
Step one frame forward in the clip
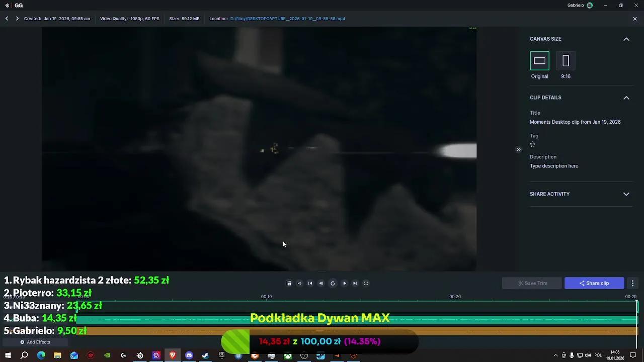coord(344,283)
